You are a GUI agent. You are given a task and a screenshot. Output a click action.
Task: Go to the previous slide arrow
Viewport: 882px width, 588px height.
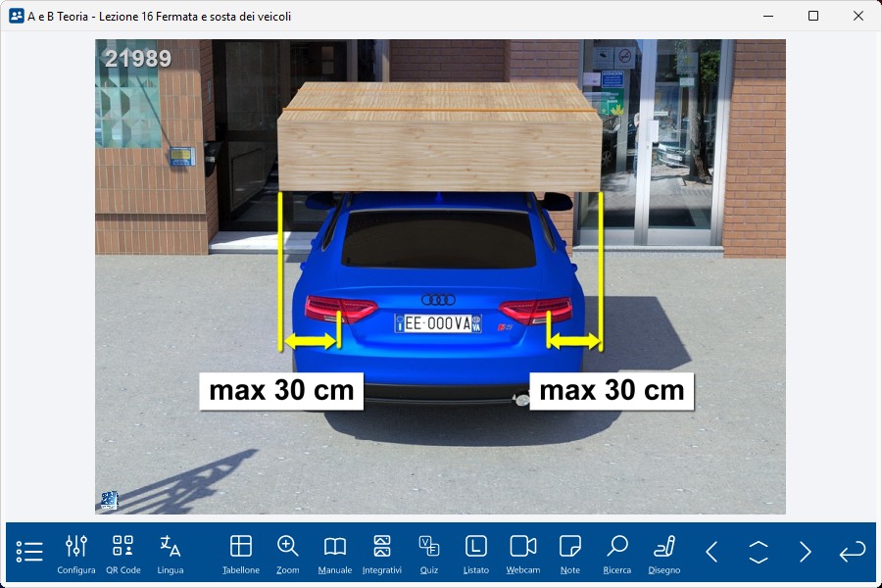[x=712, y=552]
